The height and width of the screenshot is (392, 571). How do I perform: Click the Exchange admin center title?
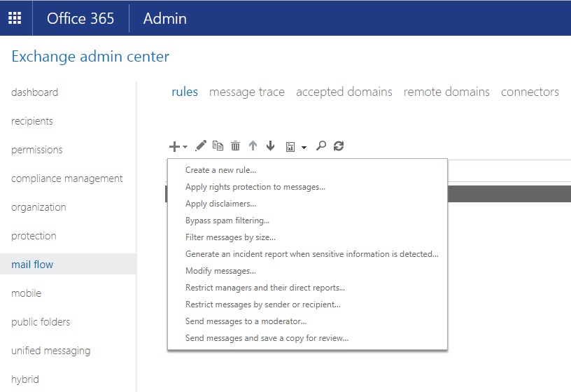(90, 57)
